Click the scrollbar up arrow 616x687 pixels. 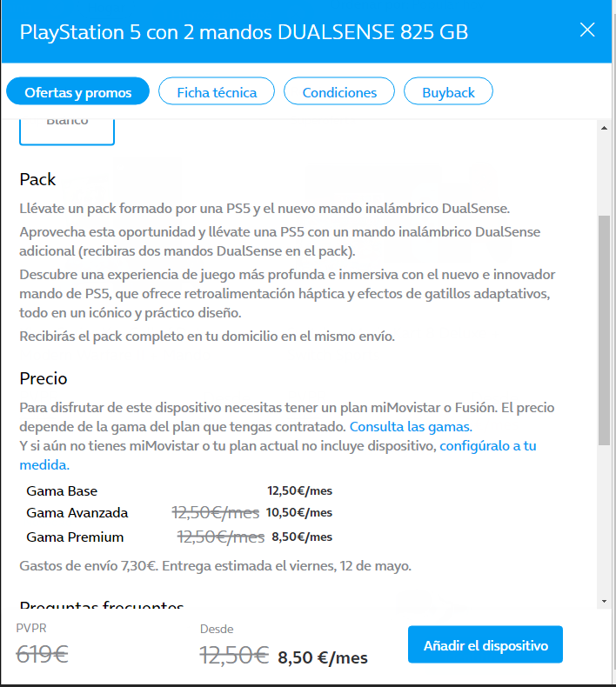coord(604,129)
